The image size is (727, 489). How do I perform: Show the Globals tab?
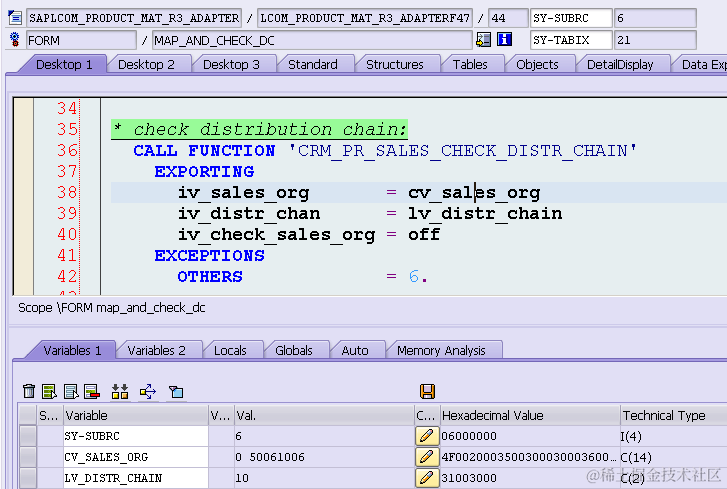point(294,350)
